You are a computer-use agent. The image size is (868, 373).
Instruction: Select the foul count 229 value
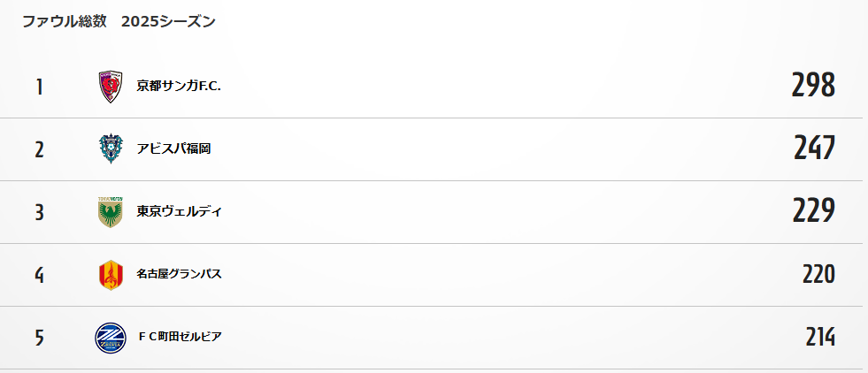(x=813, y=210)
